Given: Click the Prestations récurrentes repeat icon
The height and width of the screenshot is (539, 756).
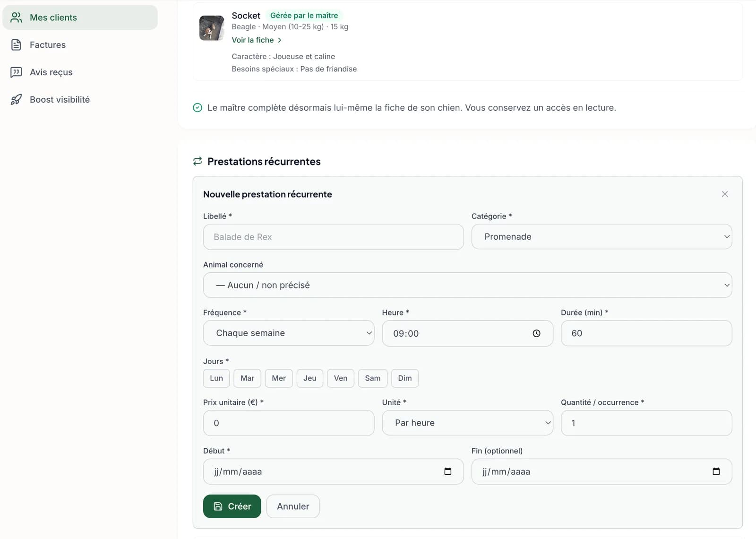Looking at the screenshot, I should [x=198, y=161].
